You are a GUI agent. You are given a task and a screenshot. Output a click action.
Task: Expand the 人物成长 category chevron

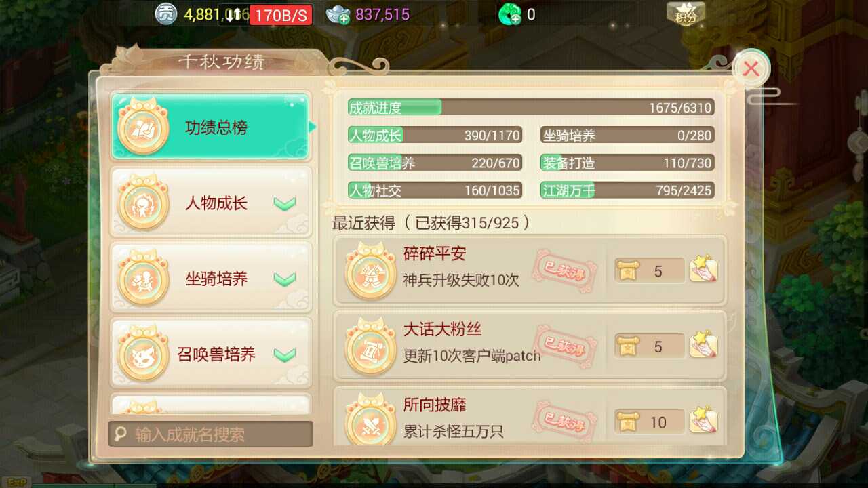point(285,203)
